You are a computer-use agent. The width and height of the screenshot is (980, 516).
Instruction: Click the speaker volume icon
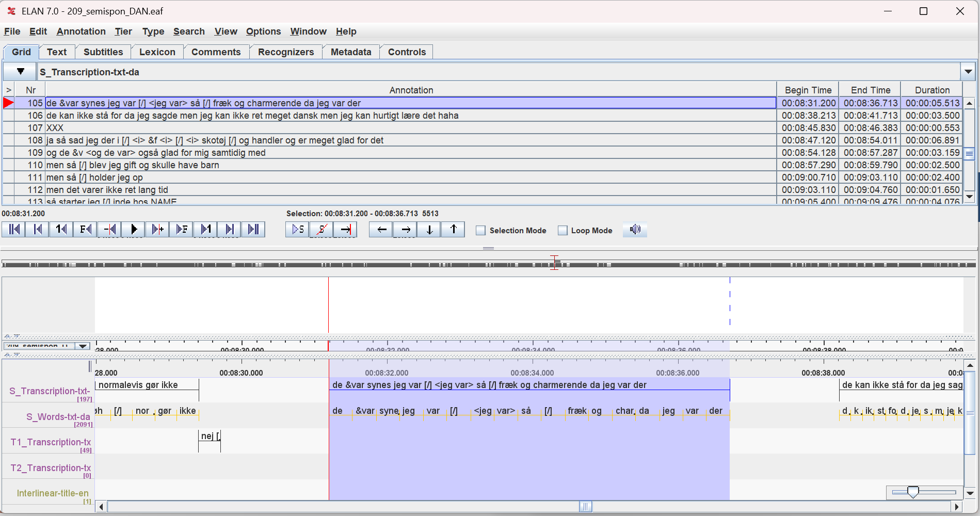(x=635, y=230)
